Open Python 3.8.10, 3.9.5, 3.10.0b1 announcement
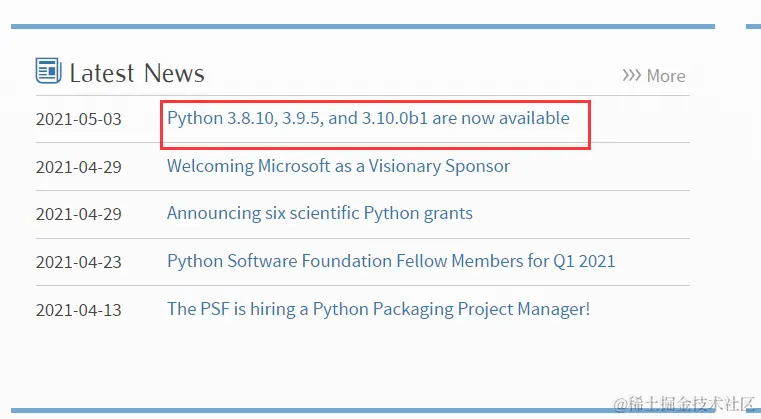 (368, 118)
